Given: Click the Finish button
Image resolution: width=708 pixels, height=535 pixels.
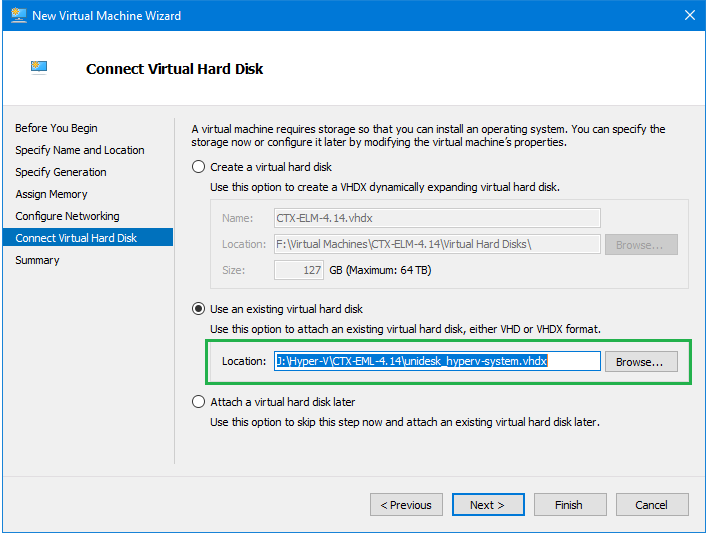Looking at the screenshot, I should tap(569, 505).
